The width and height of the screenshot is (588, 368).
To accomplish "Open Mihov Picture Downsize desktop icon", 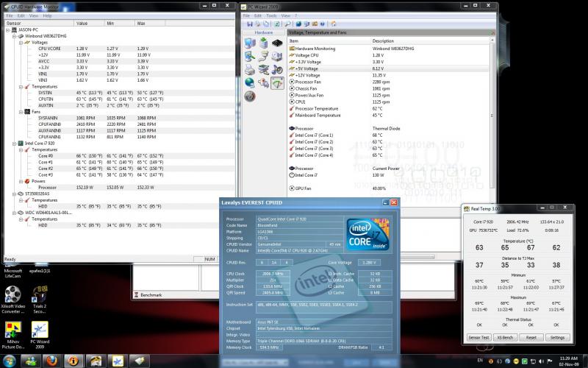I will coord(12,335).
